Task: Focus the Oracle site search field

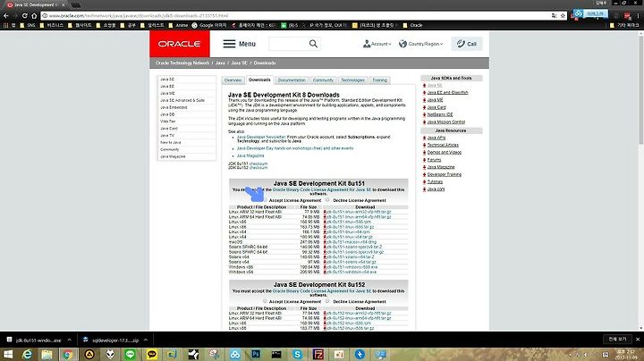Action: coord(288,44)
